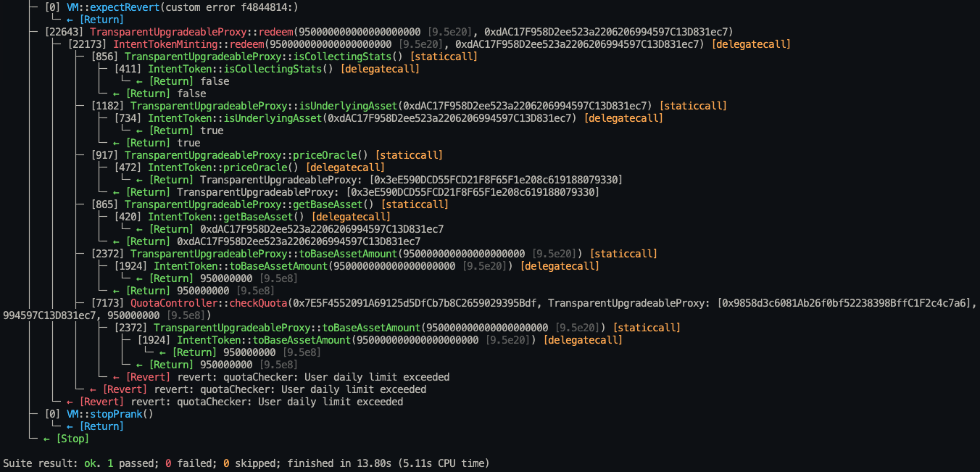This screenshot has width=980, height=472.
Task: Click the [7173] gas value on checkQuota
Action: pyautogui.click(x=109, y=303)
